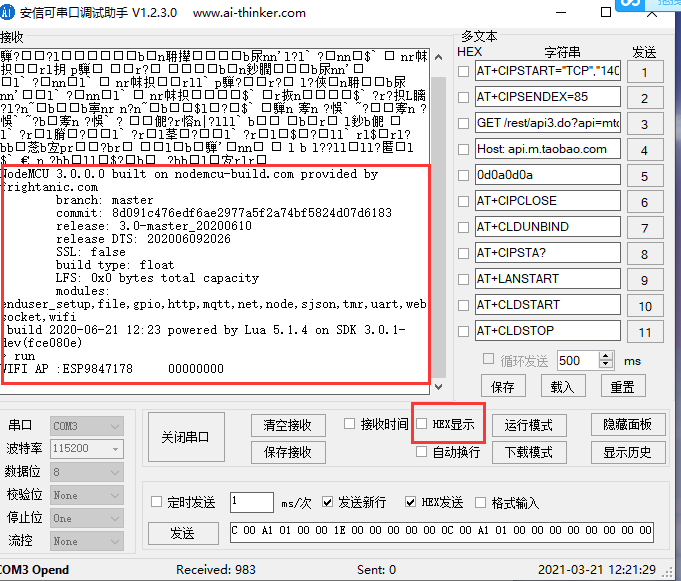Open the 流控 flow control dropdown
Viewport: 681px width, 581px height.
[87, 541]
